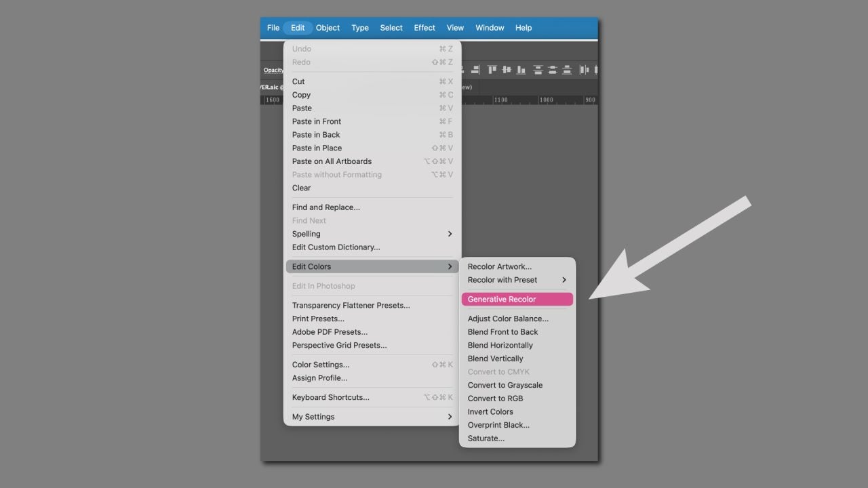The width and height of the screenshot is (868, 488).
Task: Select Blend Vertically
Action: click(517, 359)
